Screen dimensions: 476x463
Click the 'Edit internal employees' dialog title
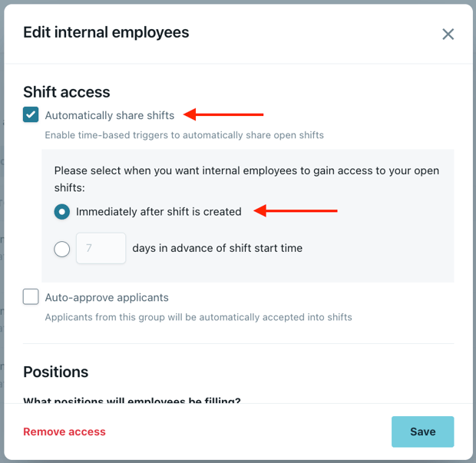coord(106,32)
